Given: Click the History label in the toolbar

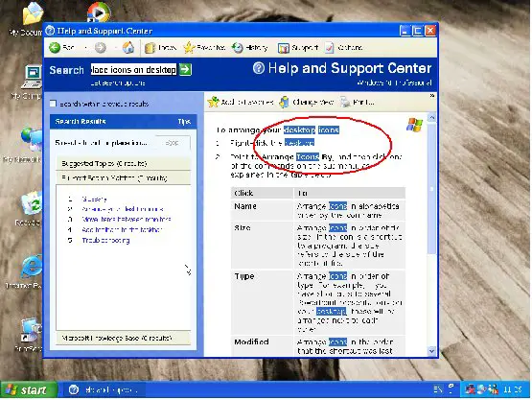Looking at the screenshot, I should tap(257, 48).
